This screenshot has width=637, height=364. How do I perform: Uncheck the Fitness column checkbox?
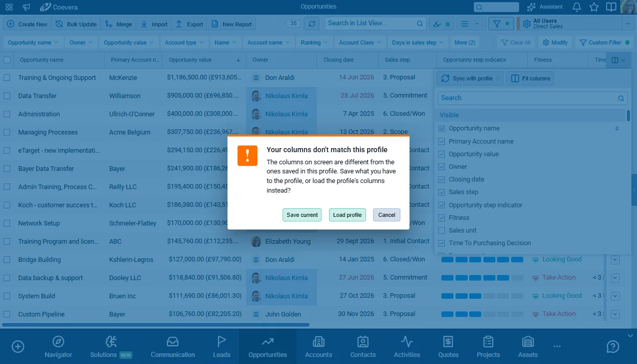tap(442, 218)
